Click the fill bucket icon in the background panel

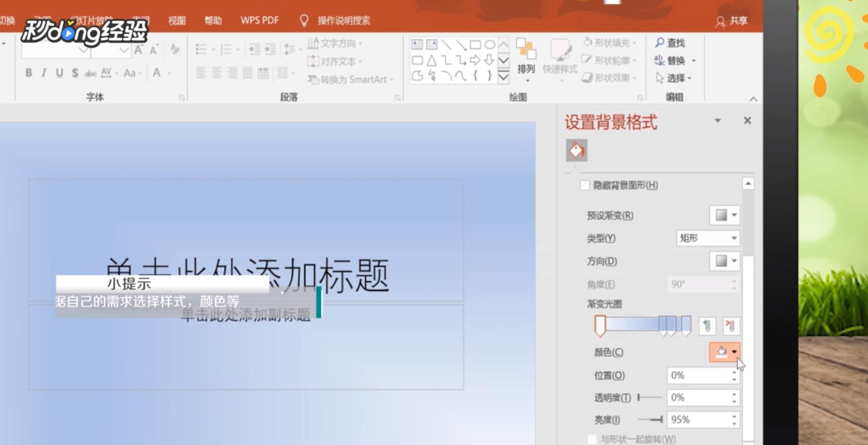pyautogui.click(x=576, y=150)
